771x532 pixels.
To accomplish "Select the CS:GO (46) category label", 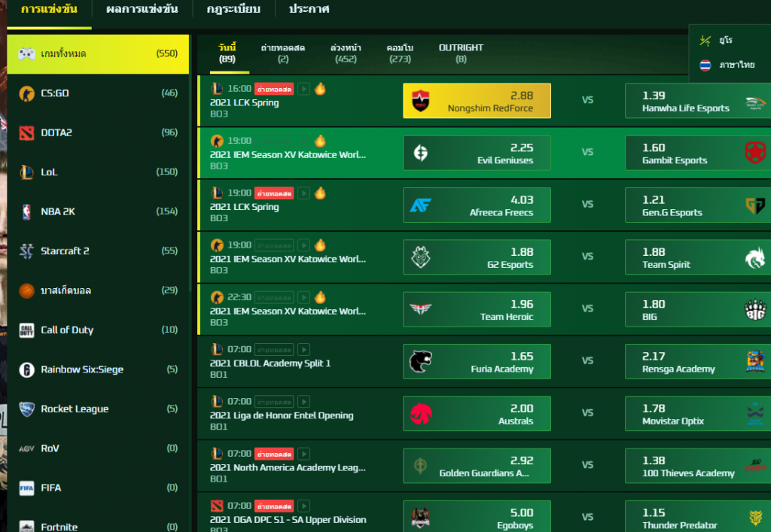I will point(54,93).
